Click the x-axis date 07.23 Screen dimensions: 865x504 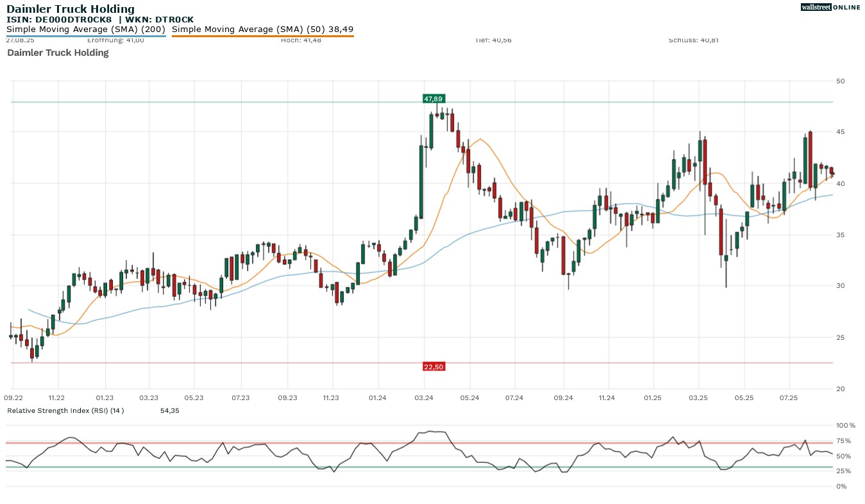pos(240,398)
